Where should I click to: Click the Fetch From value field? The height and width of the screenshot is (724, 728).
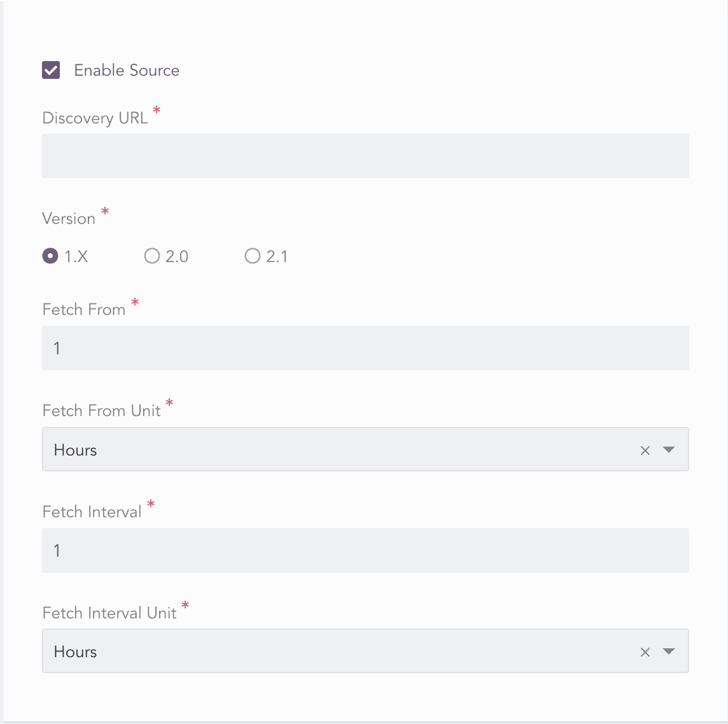point(365,348)
